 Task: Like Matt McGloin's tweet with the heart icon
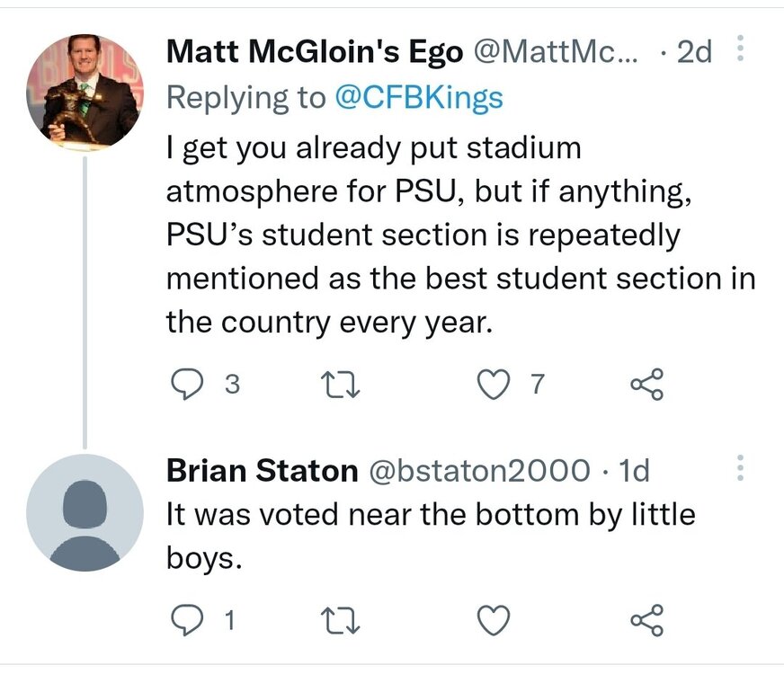(x=492, y=383)
